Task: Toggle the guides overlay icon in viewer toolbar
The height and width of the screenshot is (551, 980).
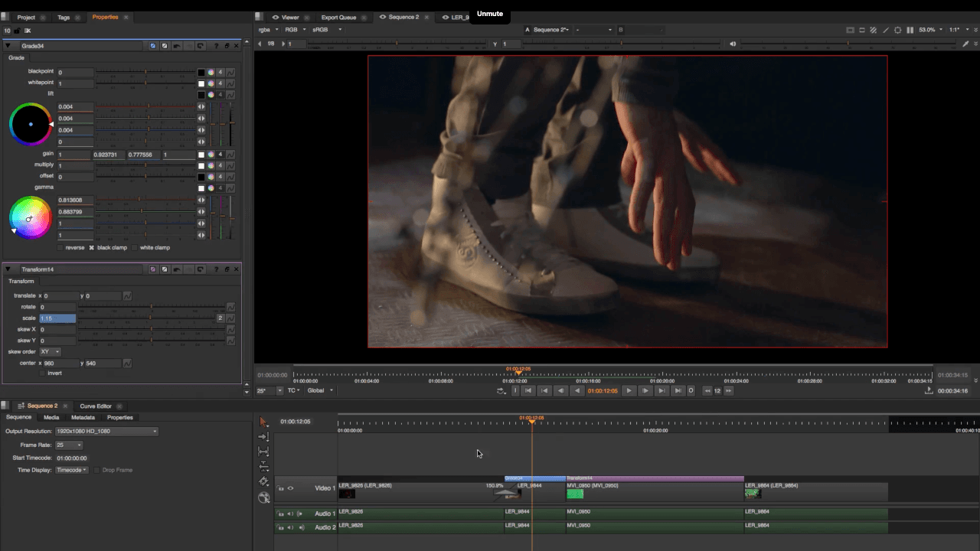Action: (897, 29)
